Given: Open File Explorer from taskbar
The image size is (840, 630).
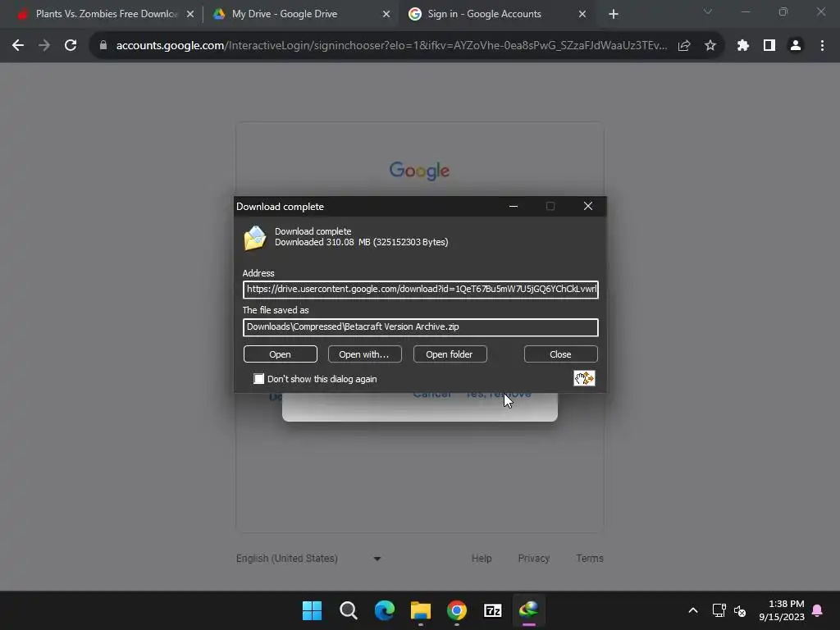Looking at the screenshot, I should [421, 610].
